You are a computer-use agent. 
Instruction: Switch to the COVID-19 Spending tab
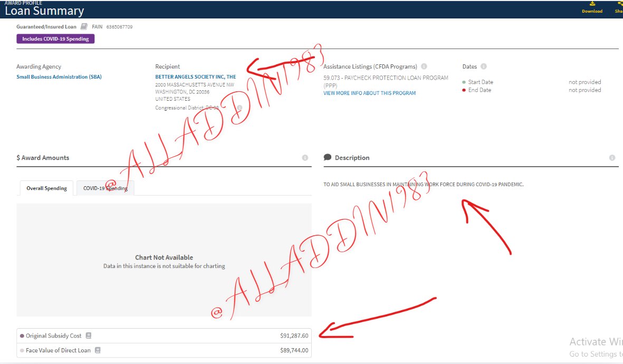pyautogui.click(x=106, y=188)
